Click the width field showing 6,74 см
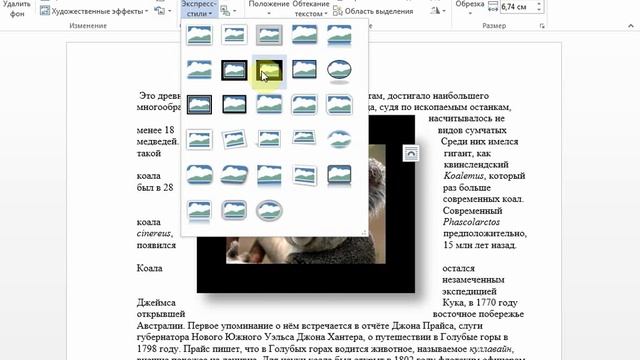Screen dimensions: 640x360 pyautogui.click(x=517, y=7)
